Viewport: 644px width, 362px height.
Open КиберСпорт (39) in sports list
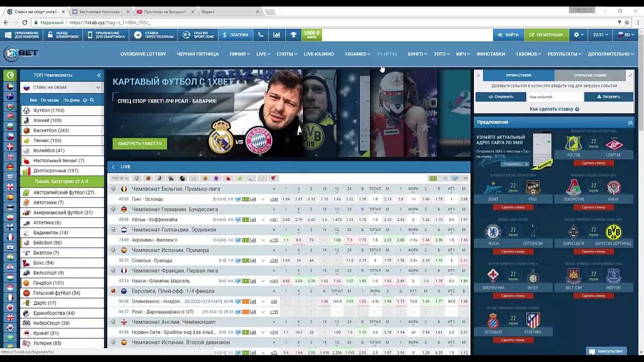click(62, 323)
